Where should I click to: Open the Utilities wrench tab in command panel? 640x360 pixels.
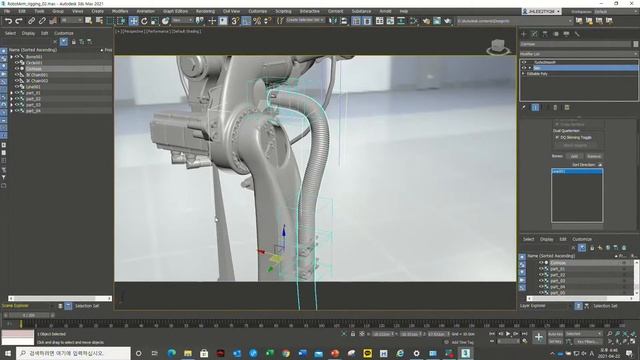click(x=577, y=34)
